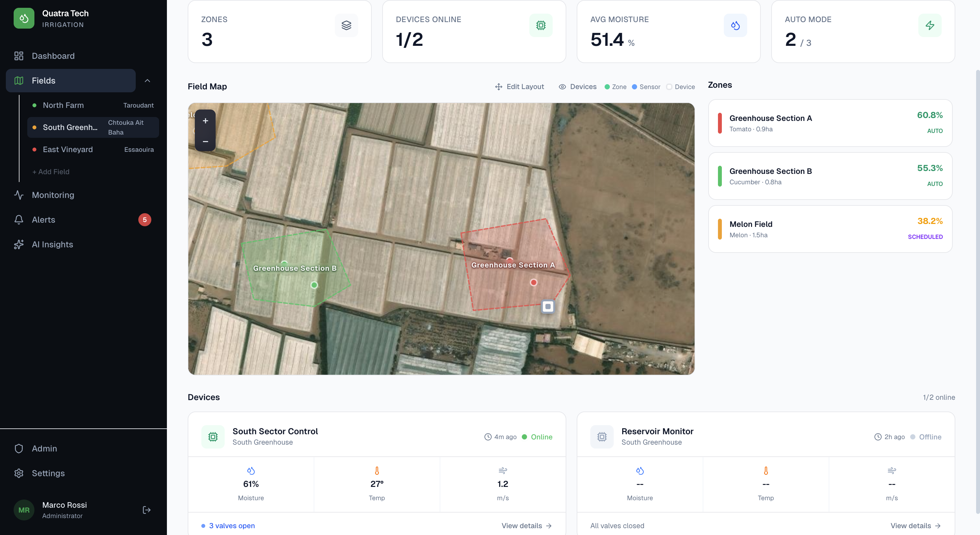
Task: Collapse the Fields section in the sidebar
Action: tap(147, 81)
